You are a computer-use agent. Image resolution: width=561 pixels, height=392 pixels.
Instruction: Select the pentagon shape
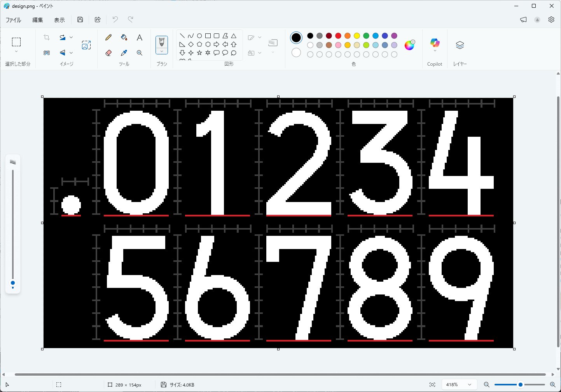[199, 44]
